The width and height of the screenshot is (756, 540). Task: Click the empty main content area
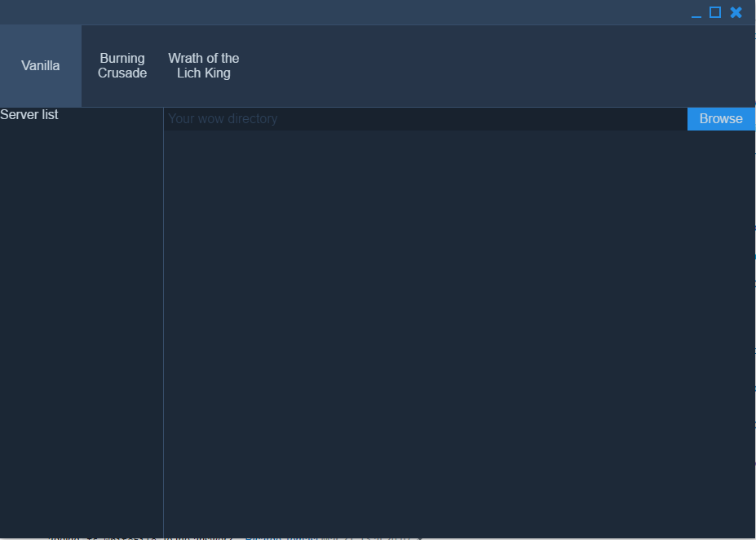[x=457, y=326]
